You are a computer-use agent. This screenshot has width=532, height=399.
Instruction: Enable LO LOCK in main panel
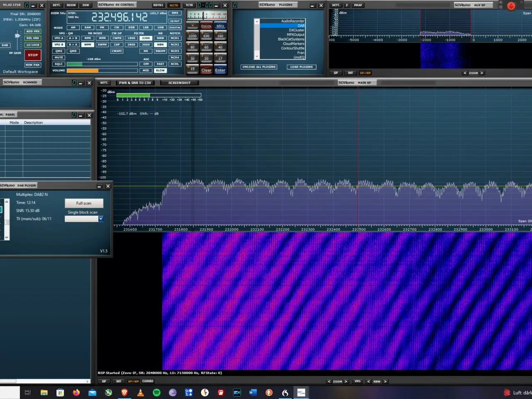33,45
